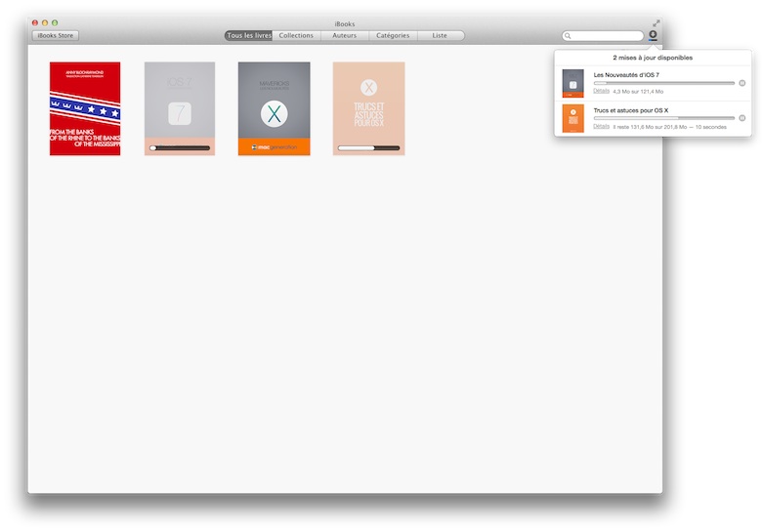The image size is (762, 532).
Task: Click the Trucs et astuces pour OS X download progress bar
Action: click(x=664, y=118)
